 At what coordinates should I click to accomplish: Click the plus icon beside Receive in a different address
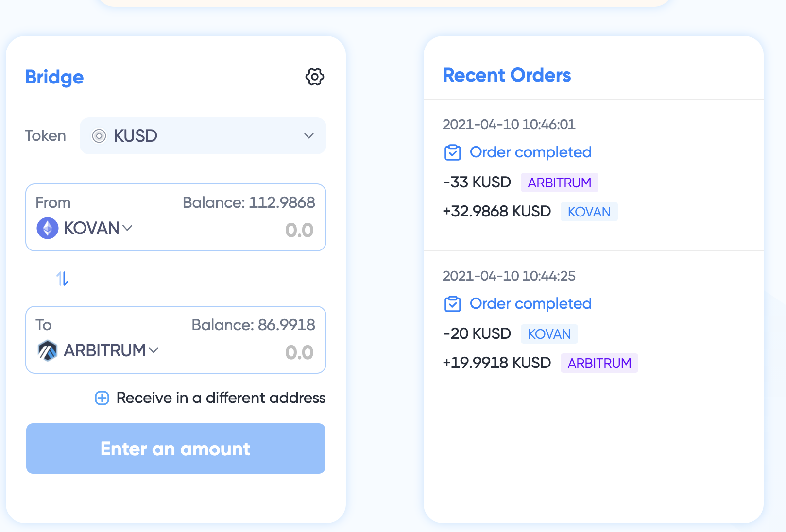pyautogui.click(x=102, y=398)
